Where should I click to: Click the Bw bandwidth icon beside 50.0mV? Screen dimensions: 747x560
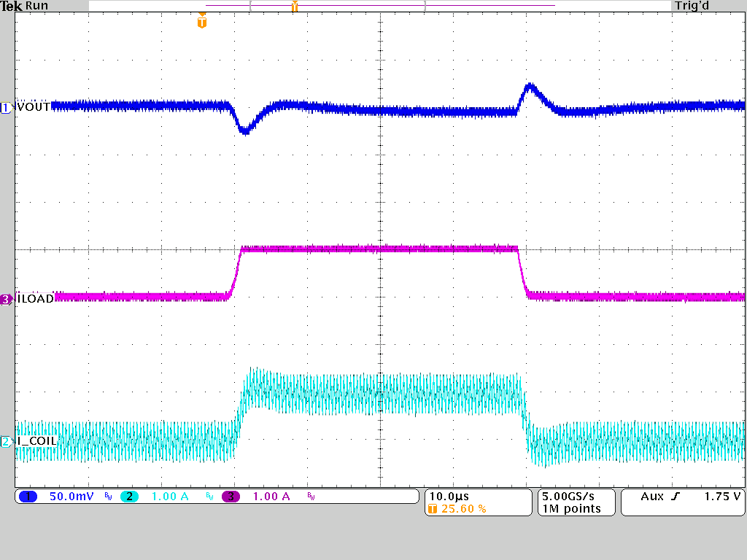[x=107, y=496]
